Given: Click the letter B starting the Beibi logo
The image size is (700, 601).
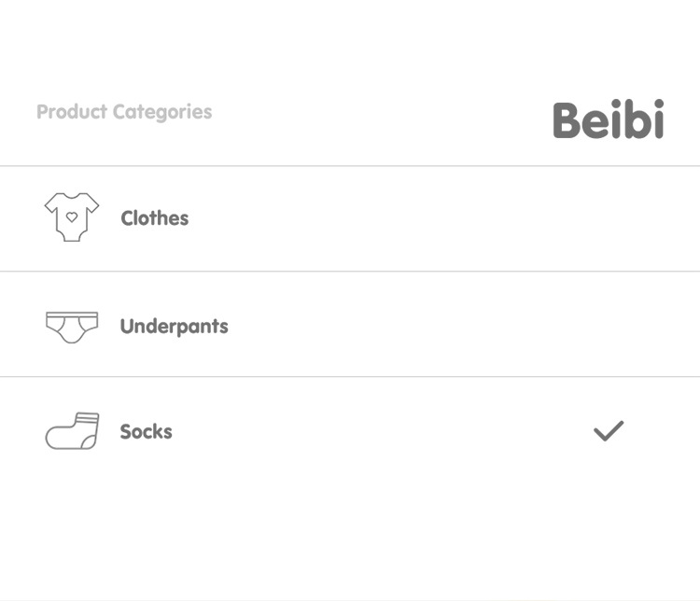Looking at the screenshot, I should 568,120.
